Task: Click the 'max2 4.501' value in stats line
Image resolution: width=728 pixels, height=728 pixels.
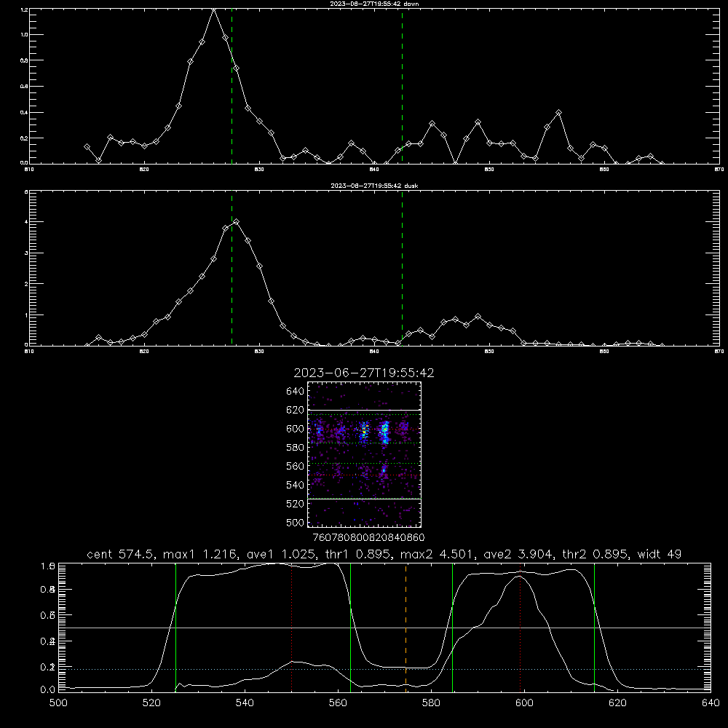Action: (x=436, y=554)
